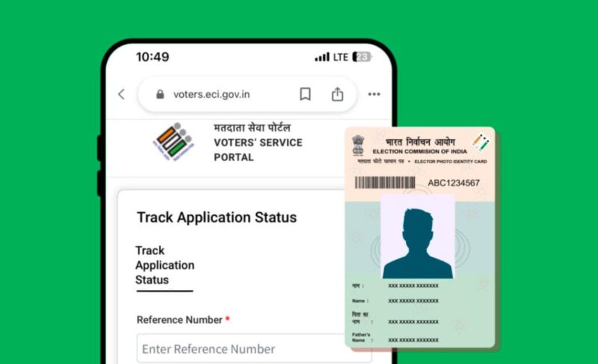Screen dimensions: 598x364
Task: Click the Track Application Status heading
Action: (217, 218)
